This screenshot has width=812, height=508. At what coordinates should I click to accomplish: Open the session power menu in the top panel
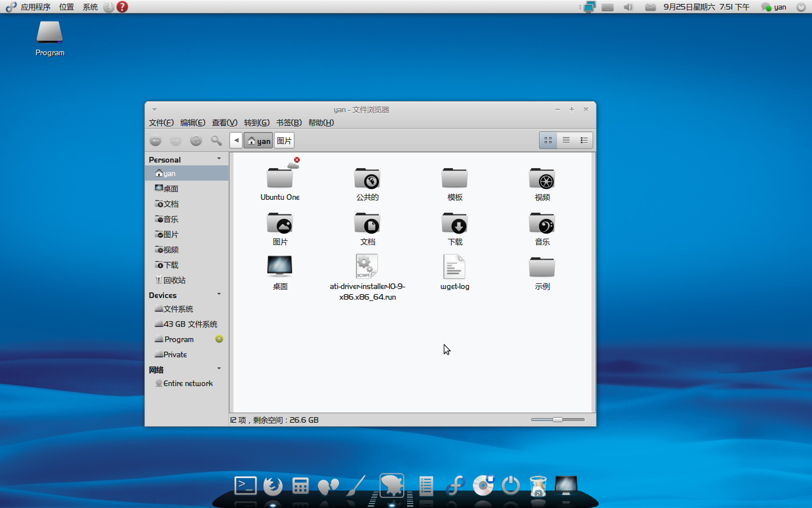[x=801, y=7]
